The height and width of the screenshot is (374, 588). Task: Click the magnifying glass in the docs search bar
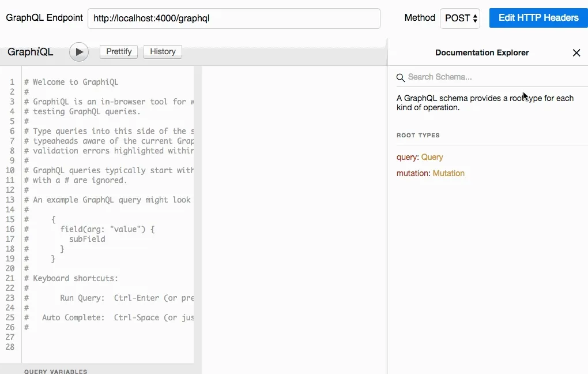401,77
